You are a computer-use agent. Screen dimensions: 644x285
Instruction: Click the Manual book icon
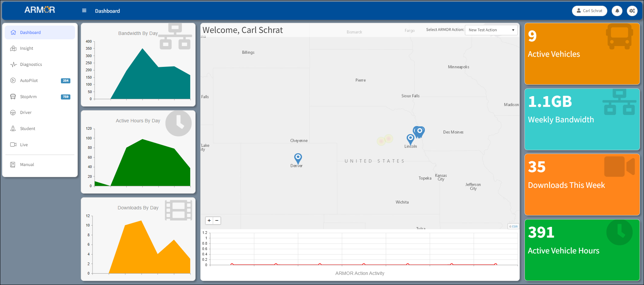13,165
